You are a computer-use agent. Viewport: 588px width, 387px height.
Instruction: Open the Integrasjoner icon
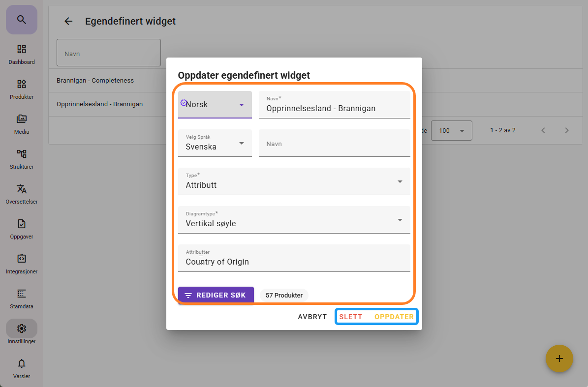[21, 259]
